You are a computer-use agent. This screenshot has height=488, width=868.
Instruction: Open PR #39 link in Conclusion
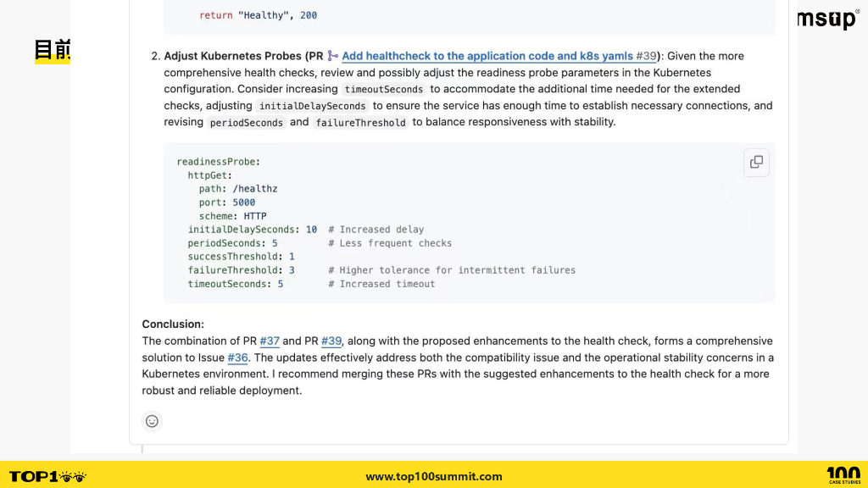click(331, 341)
